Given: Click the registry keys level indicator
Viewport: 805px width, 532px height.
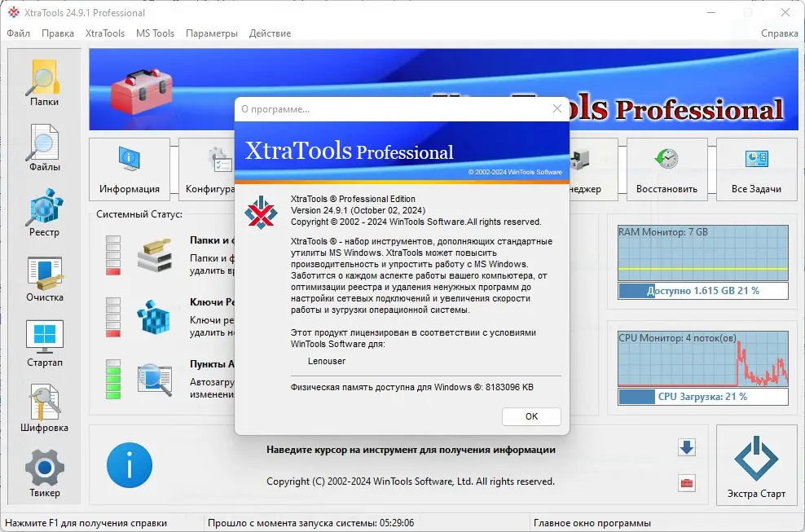Looking at the screenshot, I should [x=113, y=317].
